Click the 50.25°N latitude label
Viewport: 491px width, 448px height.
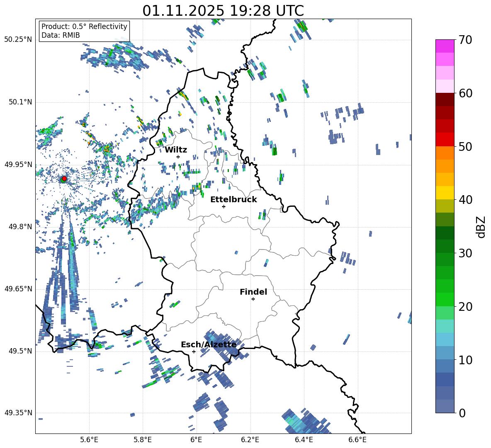[x=18, y=40]
